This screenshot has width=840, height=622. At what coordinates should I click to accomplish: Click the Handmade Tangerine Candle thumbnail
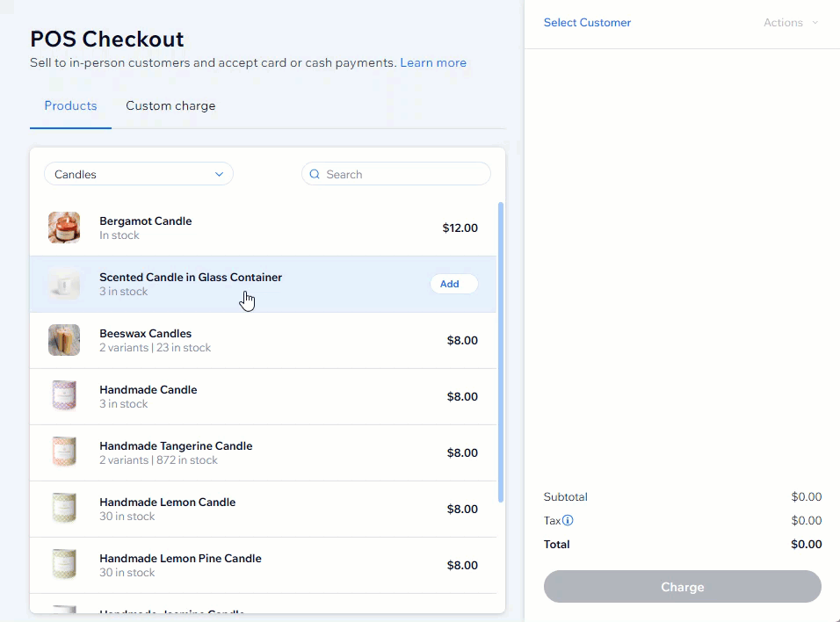tap(64, 452)
